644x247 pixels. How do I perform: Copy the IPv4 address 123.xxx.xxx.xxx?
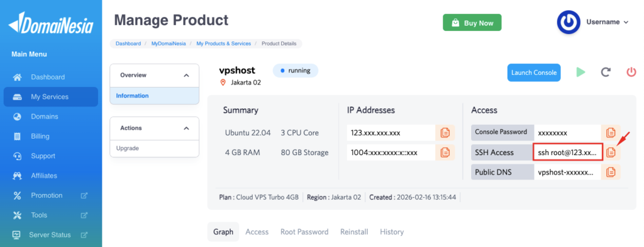[445, 132]
